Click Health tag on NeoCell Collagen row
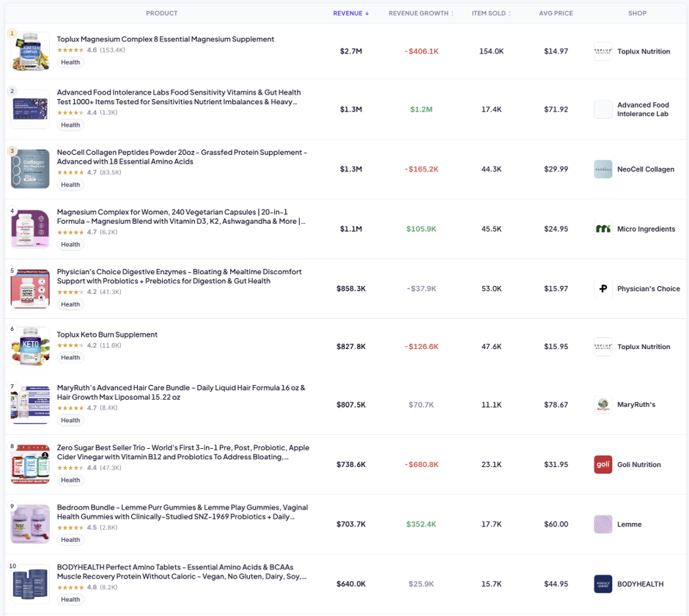Image resolution: width=689 pixels, height=616 pixels. pyautogui.click(x=70, y=185)
